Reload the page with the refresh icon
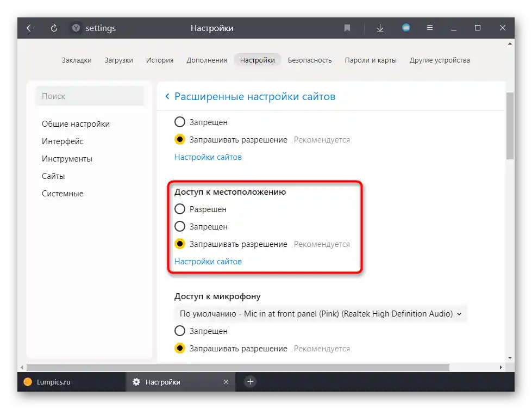The height and width of the screenshot is (409, 532). click(x=54, y=28)
